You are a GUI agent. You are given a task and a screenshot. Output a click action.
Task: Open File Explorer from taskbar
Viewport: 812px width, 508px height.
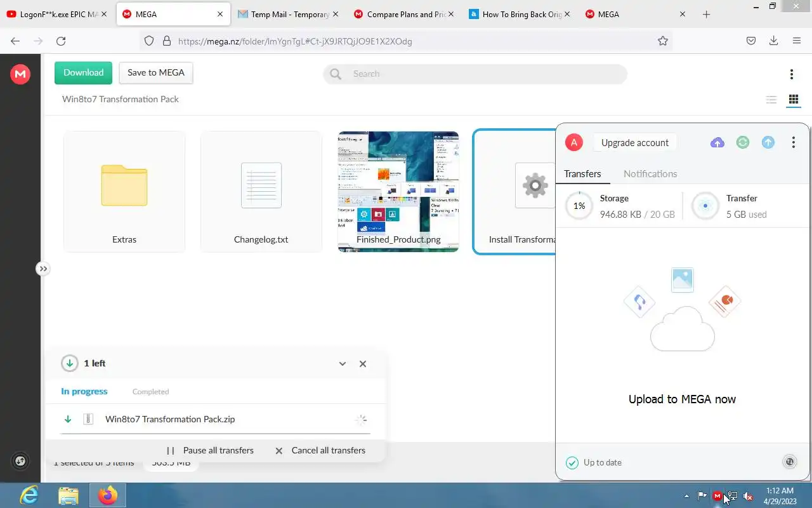(69, 495)
